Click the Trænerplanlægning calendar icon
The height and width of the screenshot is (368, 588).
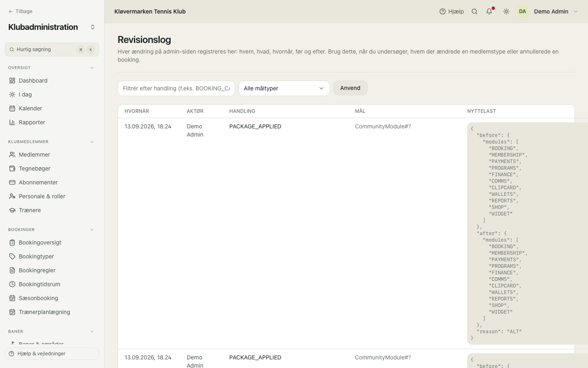click(x=12, y=312)
